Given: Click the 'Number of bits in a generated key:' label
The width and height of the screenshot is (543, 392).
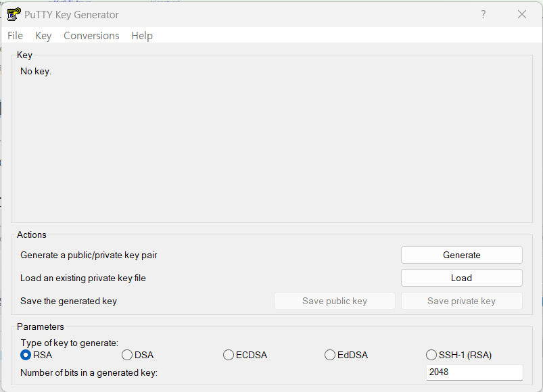Looking at the screenshot, I should (89, 372).
